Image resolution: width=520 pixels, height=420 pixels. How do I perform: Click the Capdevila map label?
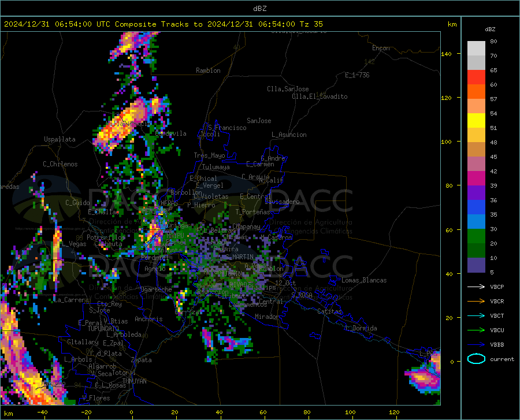(170, 133)
